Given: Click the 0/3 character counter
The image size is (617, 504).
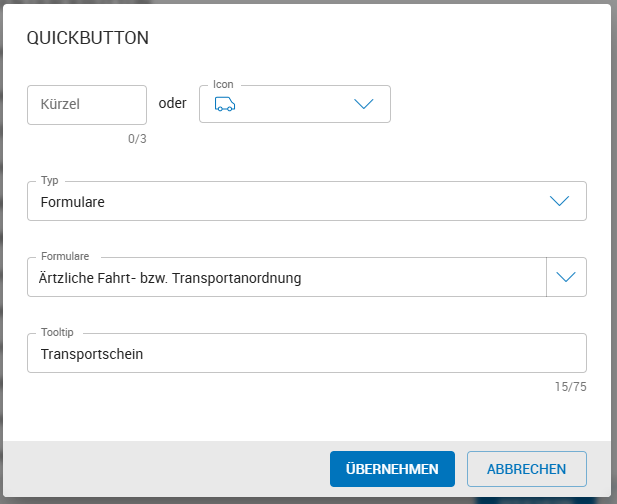Looking at the screenshot, I should [137, 139].
